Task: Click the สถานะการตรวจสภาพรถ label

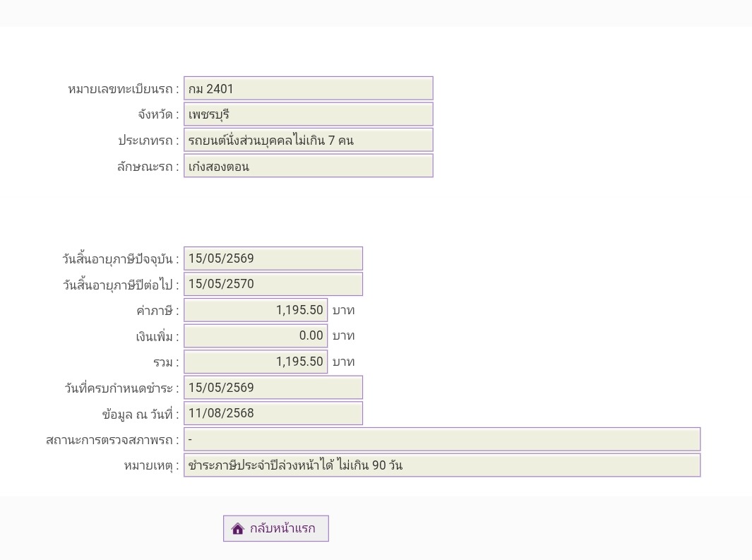Action: coord(112,440)
